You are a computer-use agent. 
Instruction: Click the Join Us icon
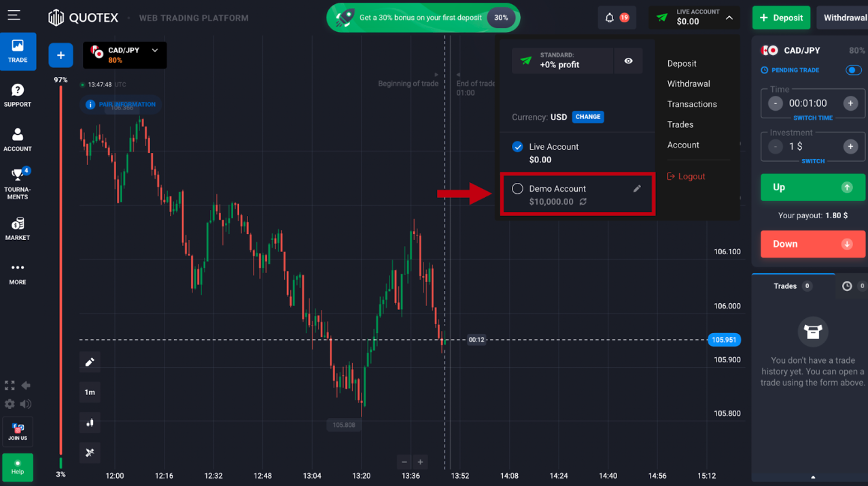[x=18, y=432]
